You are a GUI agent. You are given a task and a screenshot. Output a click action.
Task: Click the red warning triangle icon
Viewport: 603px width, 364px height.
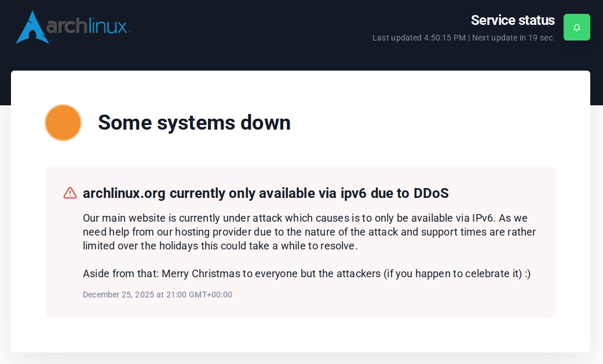click(x=70, y=193)
